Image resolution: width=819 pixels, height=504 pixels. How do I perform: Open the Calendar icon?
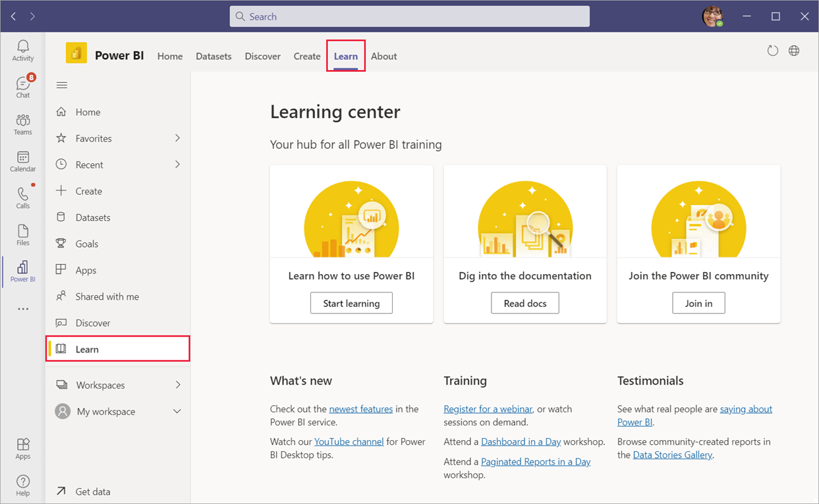(23, 161)
